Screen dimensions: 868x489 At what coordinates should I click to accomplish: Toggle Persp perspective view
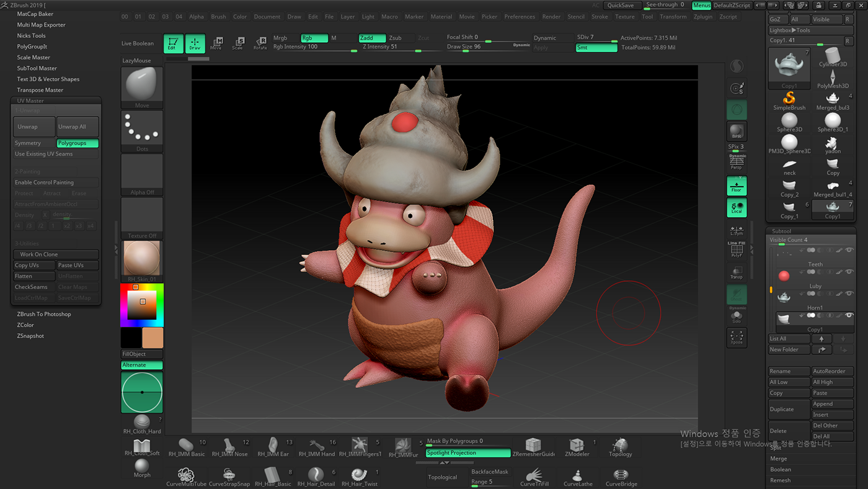pos(737,161)
